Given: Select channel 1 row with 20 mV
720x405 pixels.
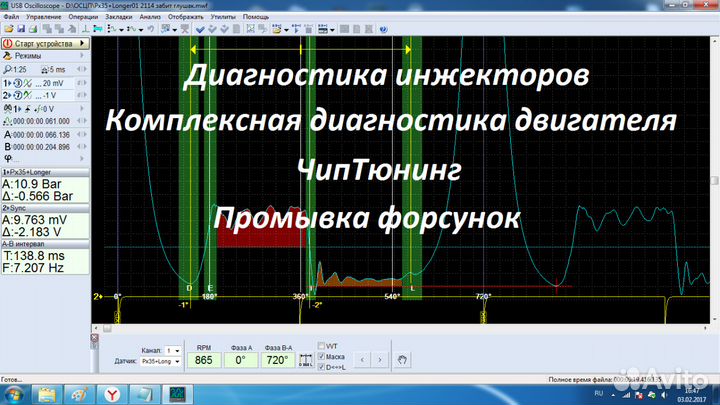Looking at the screenshot, I should click(38, 83).
